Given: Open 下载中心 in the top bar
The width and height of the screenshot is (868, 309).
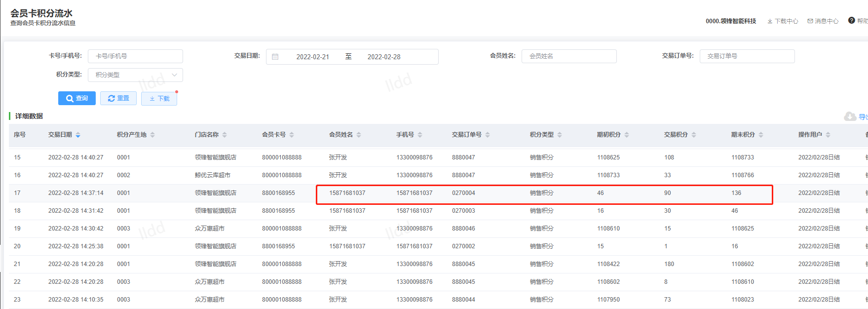Looking at the screenshot, I should point(783,21).
